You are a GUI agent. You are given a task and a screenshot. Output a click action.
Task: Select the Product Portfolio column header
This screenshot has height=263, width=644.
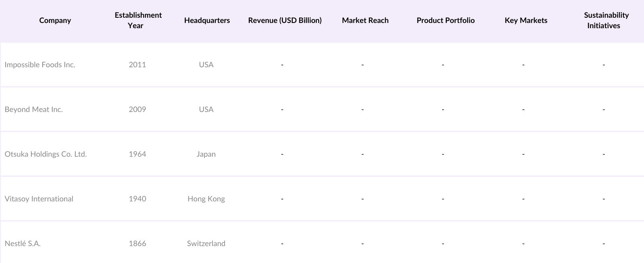click(x=446, y=21)
